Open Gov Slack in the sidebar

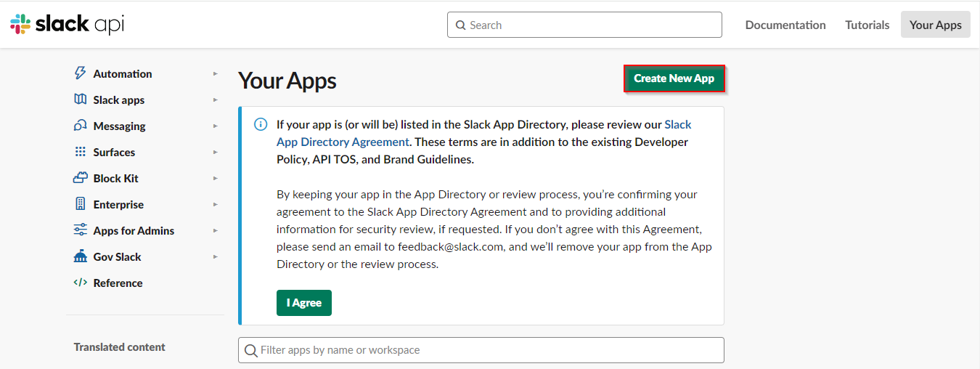click(118, 256)
